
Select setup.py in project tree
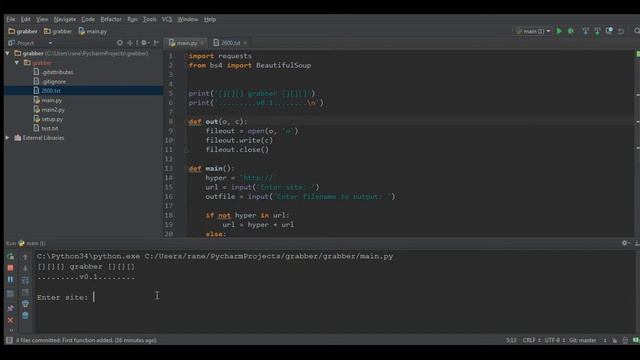[x=48, y=119]
